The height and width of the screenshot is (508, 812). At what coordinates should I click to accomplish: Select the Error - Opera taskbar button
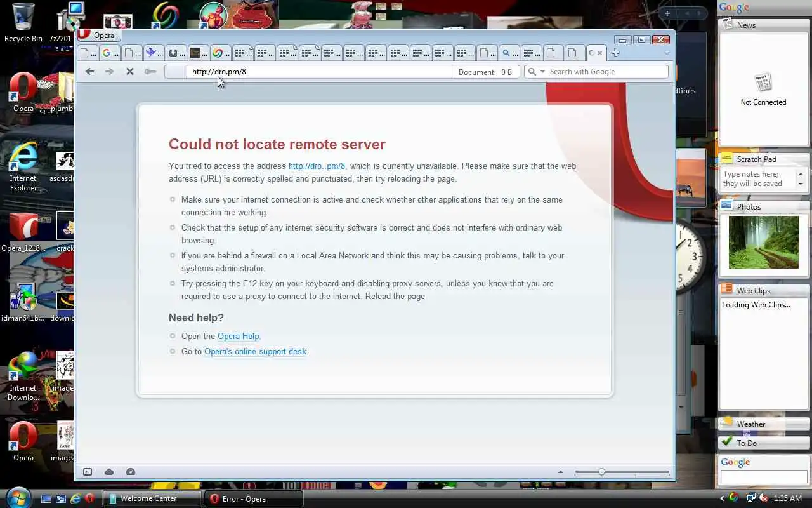[254, 499]
